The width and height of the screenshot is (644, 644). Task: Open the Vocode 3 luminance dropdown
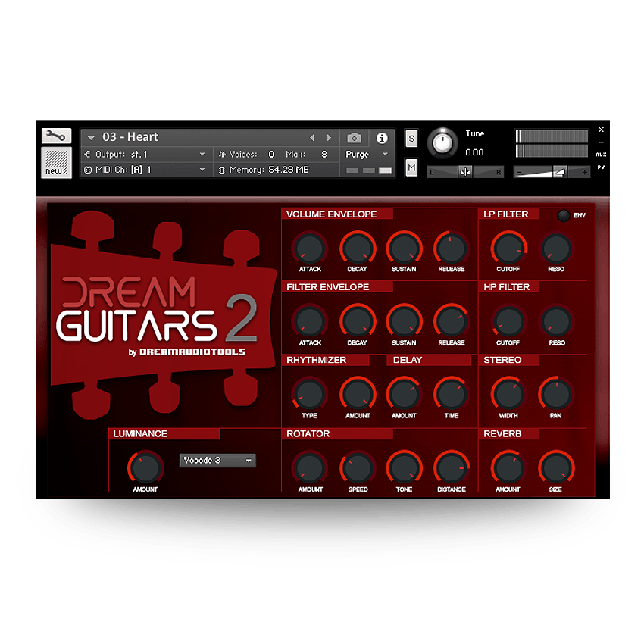pyautogui.click(x=217, y=460)
